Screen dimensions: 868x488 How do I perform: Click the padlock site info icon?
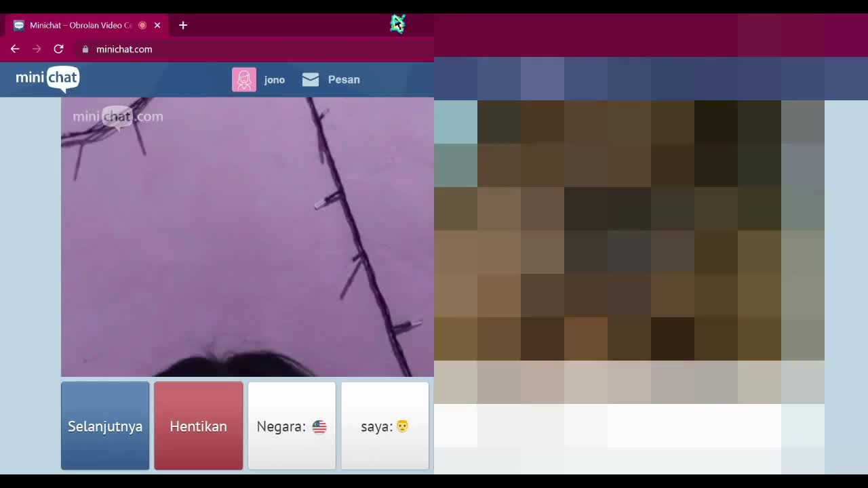click(85, 49)
